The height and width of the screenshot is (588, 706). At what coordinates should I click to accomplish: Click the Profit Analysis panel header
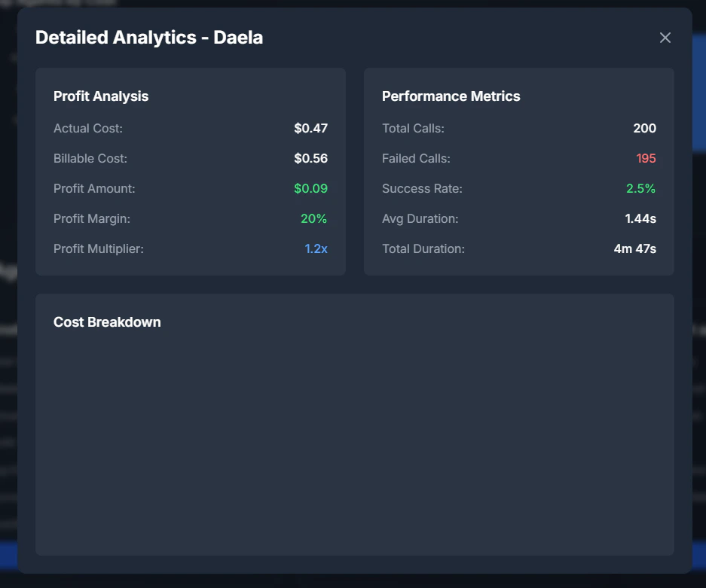pyautogui.click(x=100, y=96)
